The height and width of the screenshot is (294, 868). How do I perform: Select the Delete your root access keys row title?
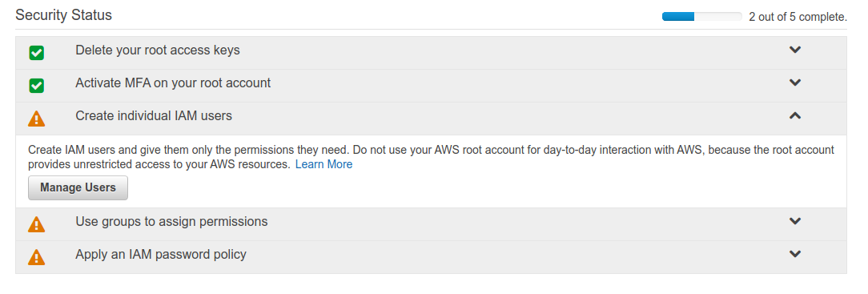pyautogui.click(x=157, y=50)
